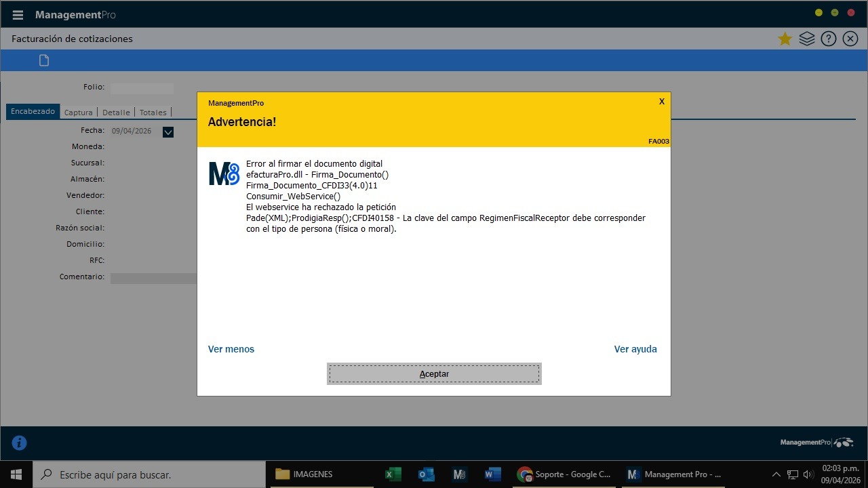Click the Windows search box
Screen dimensions: 868x488
[149, 474]
